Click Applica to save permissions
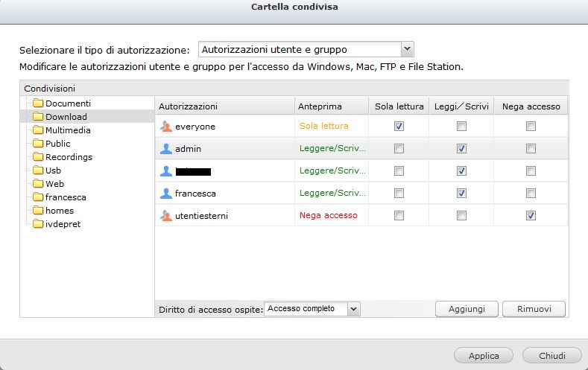The width and height of the screenshot is (588, 370). tap(484, 356)
